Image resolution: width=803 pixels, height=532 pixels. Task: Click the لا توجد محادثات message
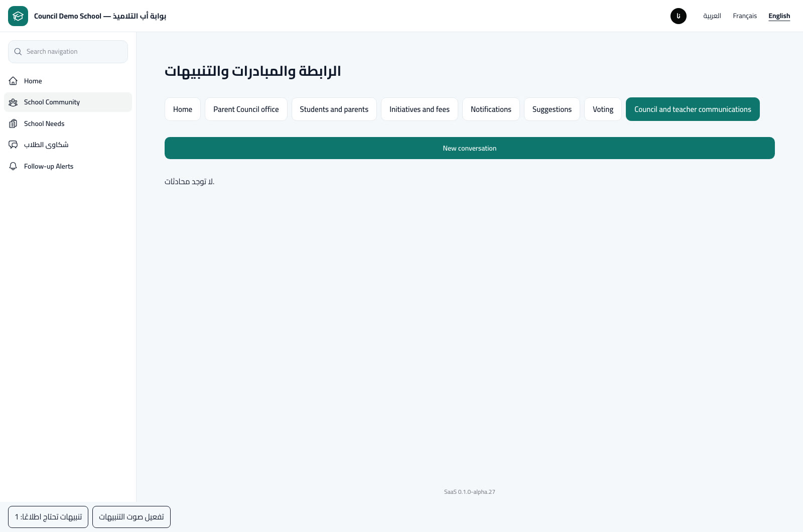pos(190,182)
